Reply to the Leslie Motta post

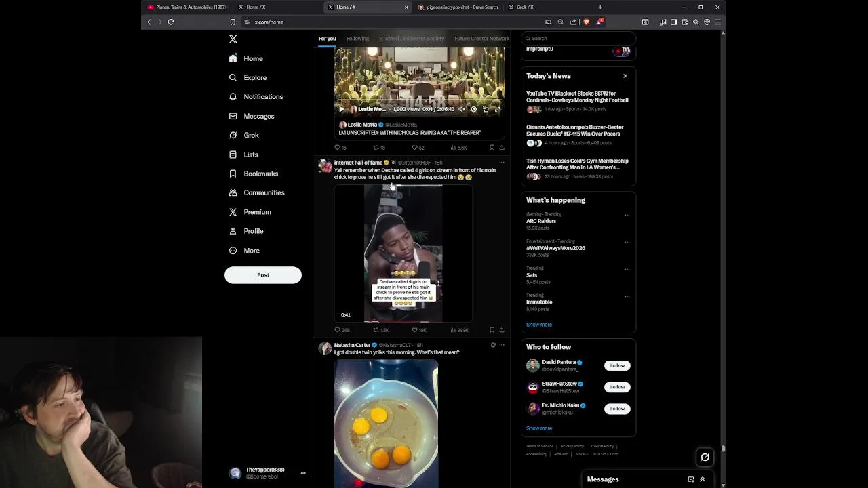click(x=340, y=148)
